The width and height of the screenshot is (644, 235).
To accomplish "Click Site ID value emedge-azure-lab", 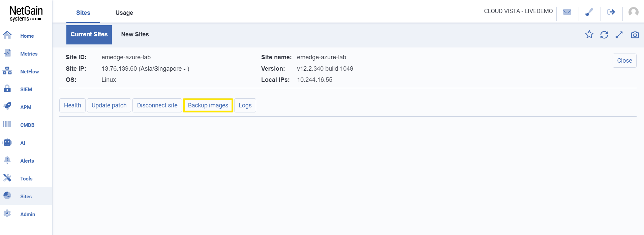I will click(126, 57).
